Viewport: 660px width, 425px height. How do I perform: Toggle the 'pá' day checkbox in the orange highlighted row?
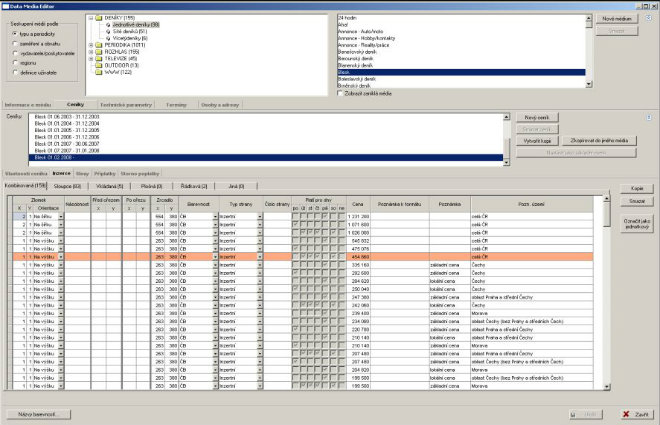[325, 257]
